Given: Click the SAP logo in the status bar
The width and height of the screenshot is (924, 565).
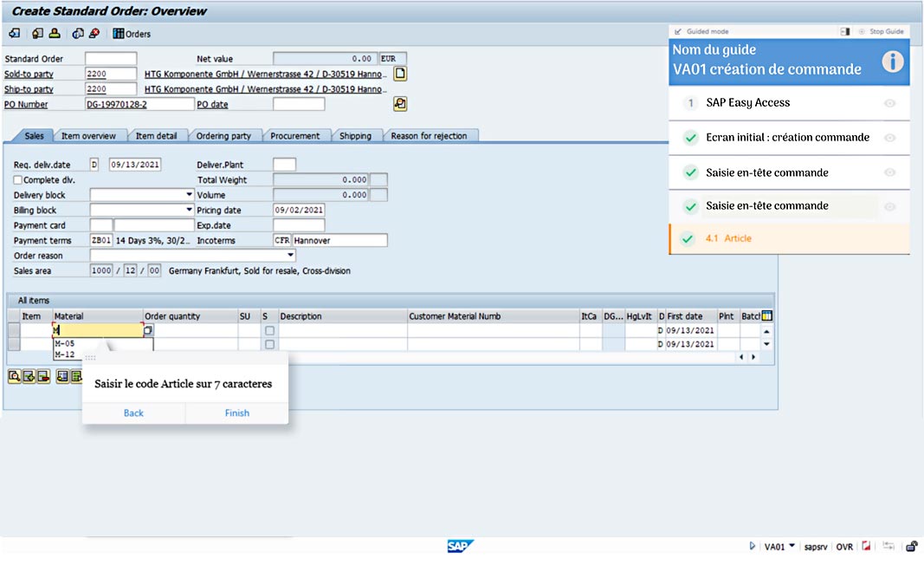Looking at the screenshot, I should tap(460, 546).
